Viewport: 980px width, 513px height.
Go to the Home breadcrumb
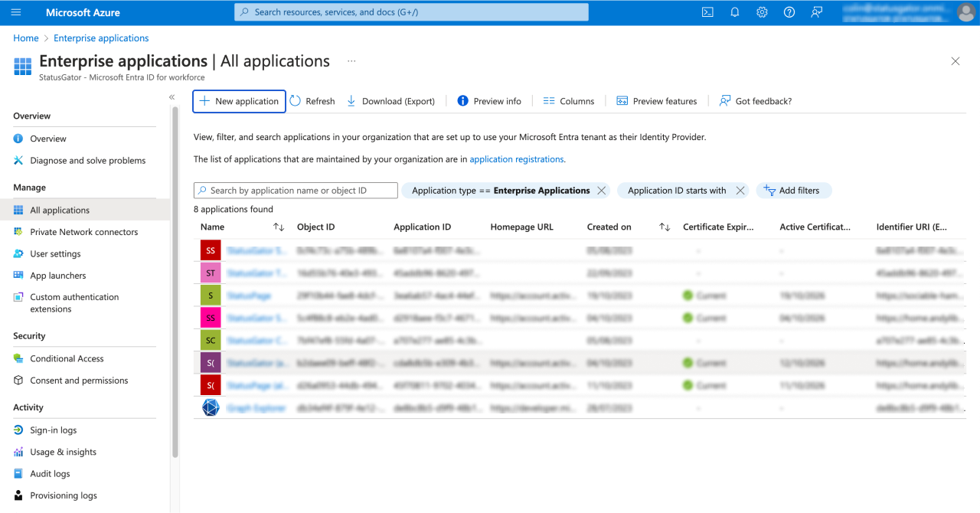click(x=26, y=38)
